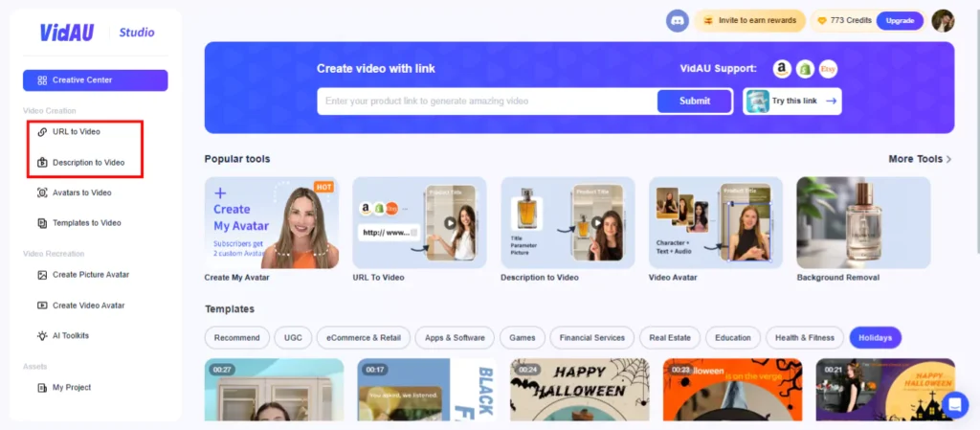Viewport: 980px width, 430px height.
Task: Click the 773 Credits text
Action: (x=851, y=21)
